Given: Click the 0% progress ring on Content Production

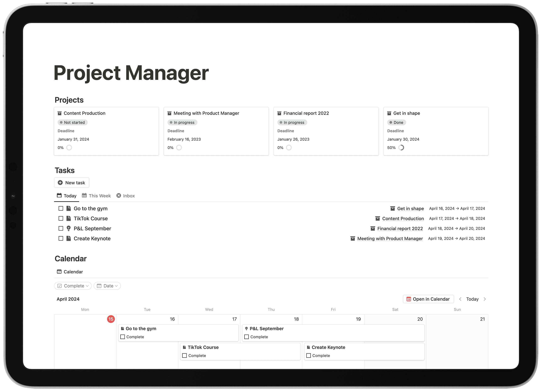Looking at the screenshot, I should (x=69, y=147).
